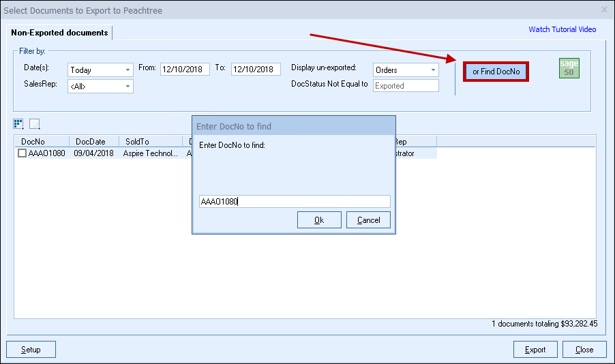The width and height of the screenshot is (615, 364).
Task: Click the Sage 50 logo icon
Action: pyautogui.click(x=569, y=68)
